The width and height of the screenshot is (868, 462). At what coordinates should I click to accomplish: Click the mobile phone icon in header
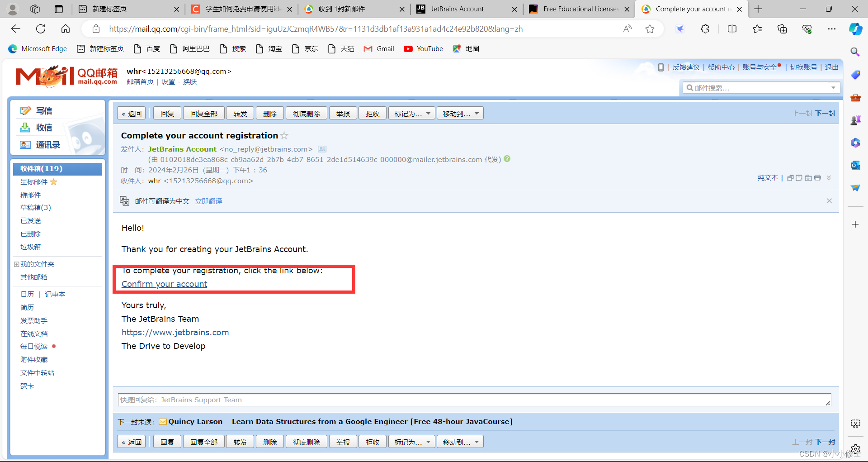pos(661,67)
